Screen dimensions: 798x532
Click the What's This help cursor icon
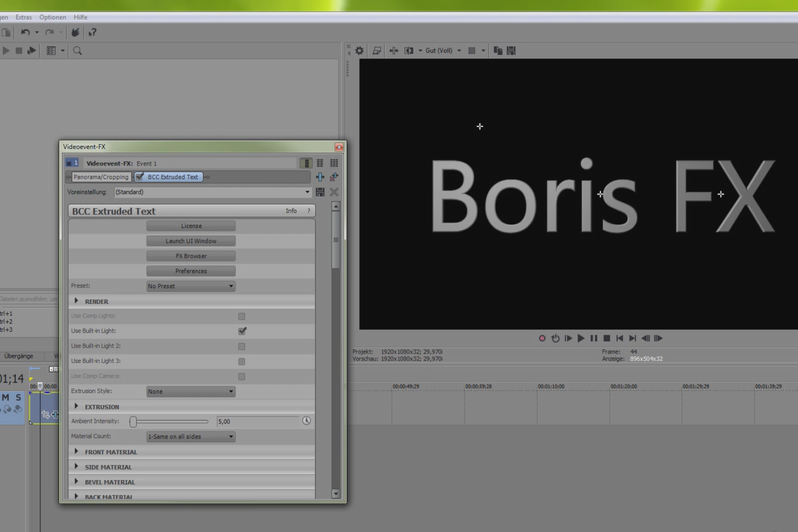92,32
